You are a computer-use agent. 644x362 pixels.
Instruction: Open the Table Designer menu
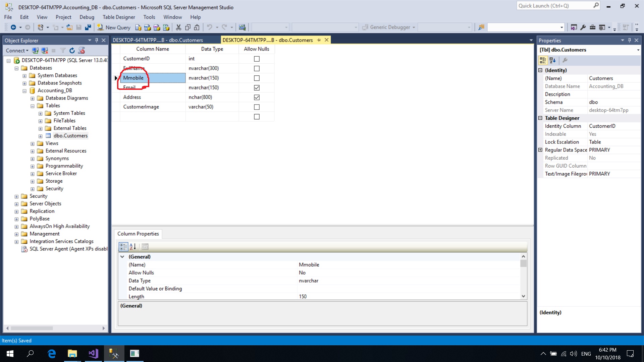pos(118,17)
